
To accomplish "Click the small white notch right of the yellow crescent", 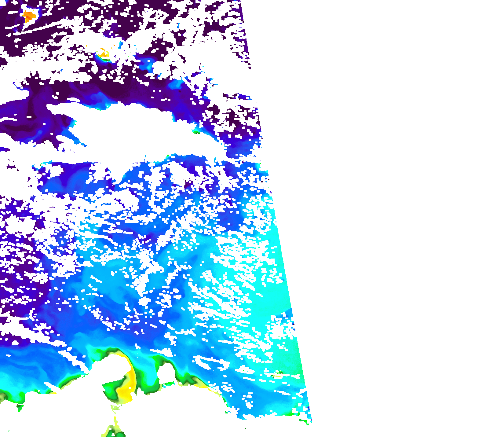I will [166, 373].
